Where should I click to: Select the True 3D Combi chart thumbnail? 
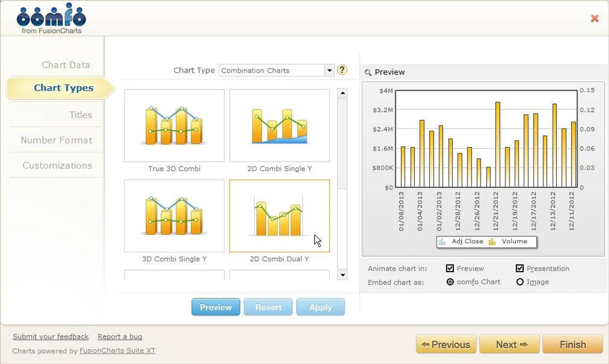coord(174,126)
